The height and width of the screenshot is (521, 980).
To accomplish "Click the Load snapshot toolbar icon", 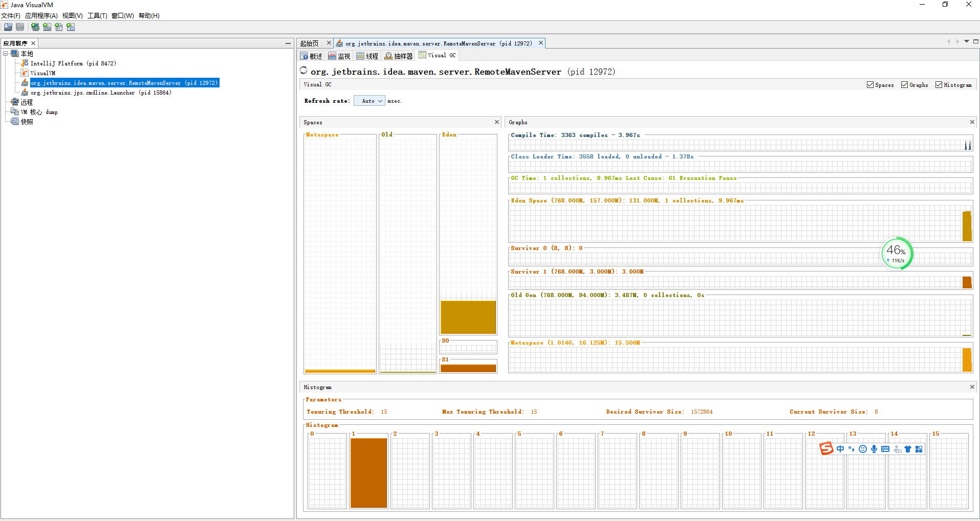I will tap(8, 27).
